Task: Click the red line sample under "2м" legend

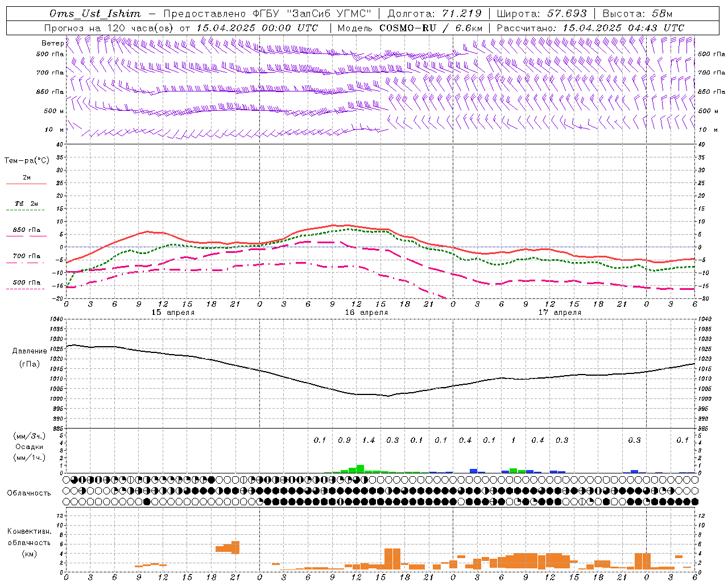Action: (x=26, y=184)
